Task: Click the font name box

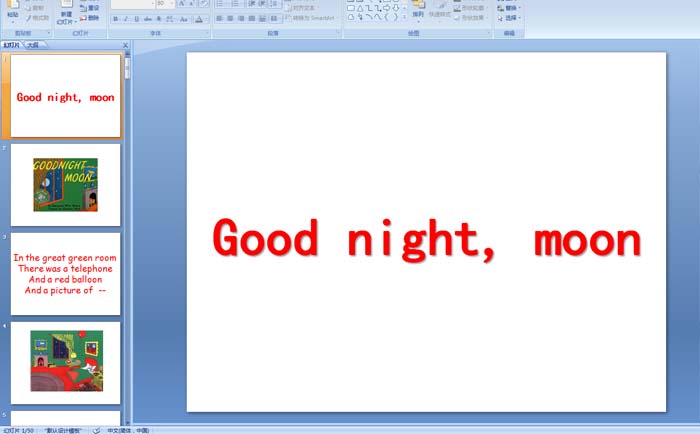Action: pos(132,4)
